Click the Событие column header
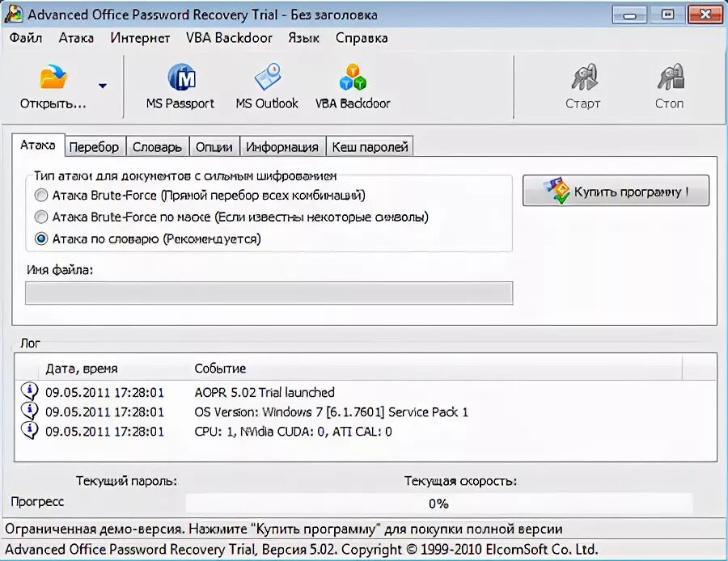Viewport: 728px width, 561px height. [220, 369]
